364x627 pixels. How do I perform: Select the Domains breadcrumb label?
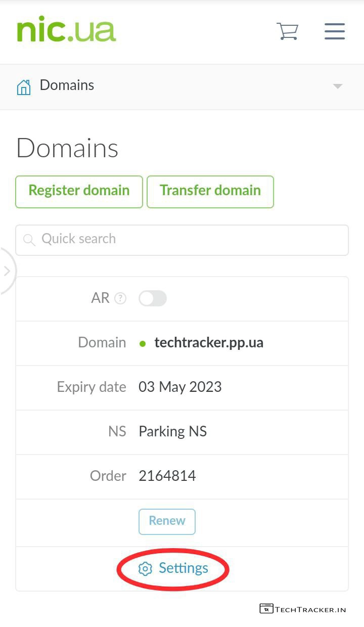[67, 85]
